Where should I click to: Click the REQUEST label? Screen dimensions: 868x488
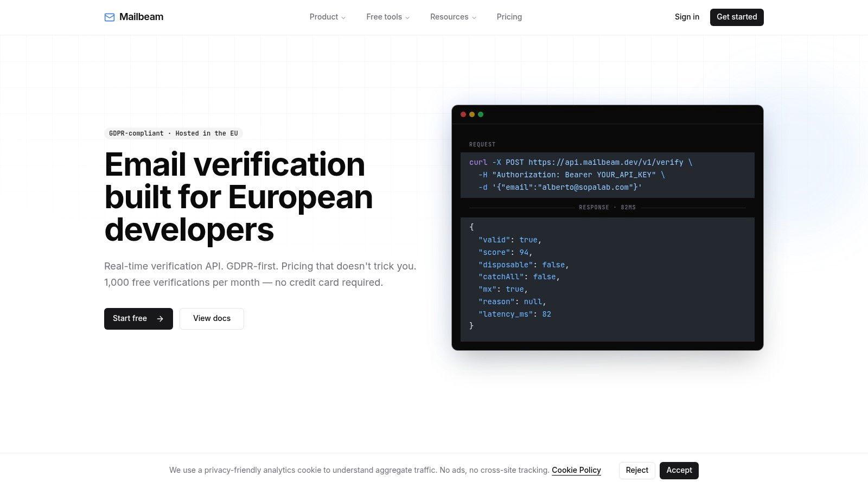click(x=482, y=145)
